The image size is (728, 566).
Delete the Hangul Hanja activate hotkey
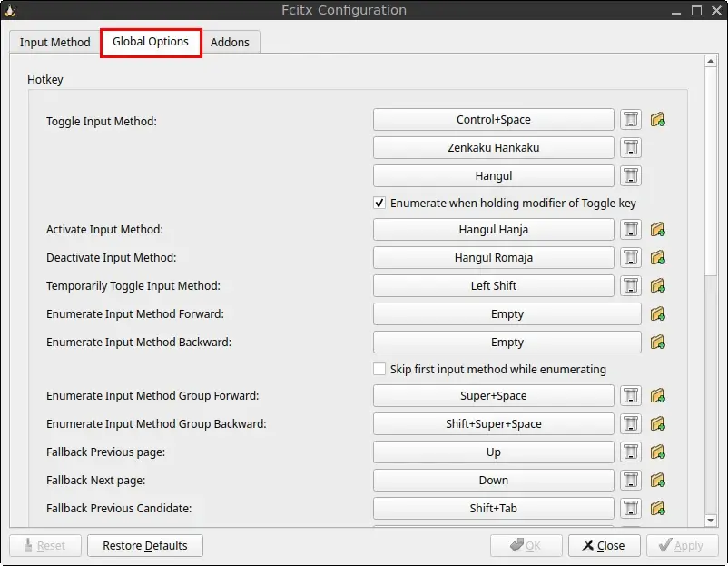631,230
